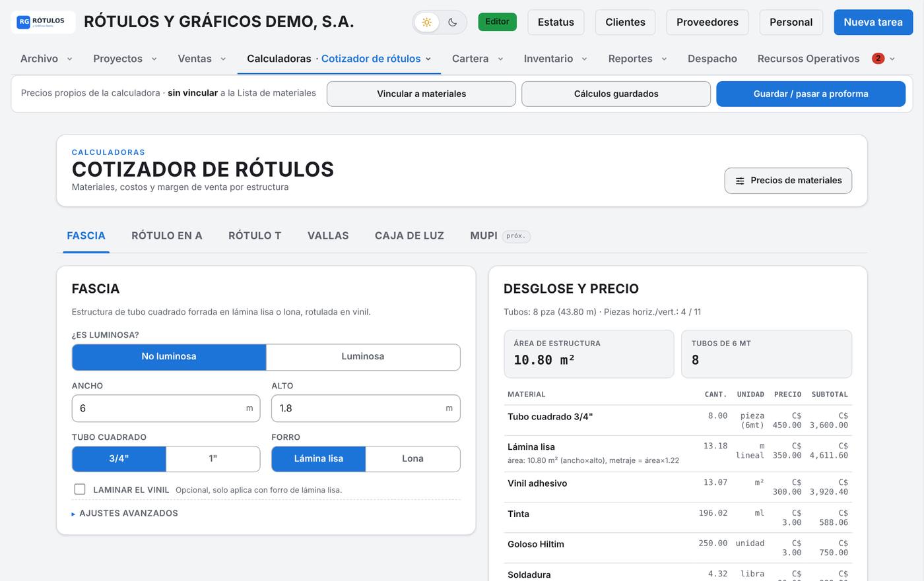Click the Goloso Hiltim row name
924x581 pixels.
point(536,544)
